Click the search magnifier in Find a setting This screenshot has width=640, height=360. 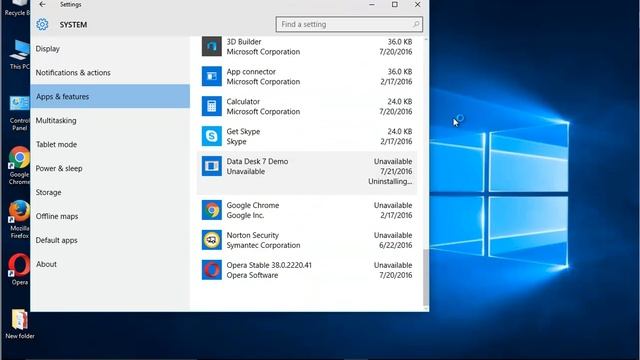[416, 24]
